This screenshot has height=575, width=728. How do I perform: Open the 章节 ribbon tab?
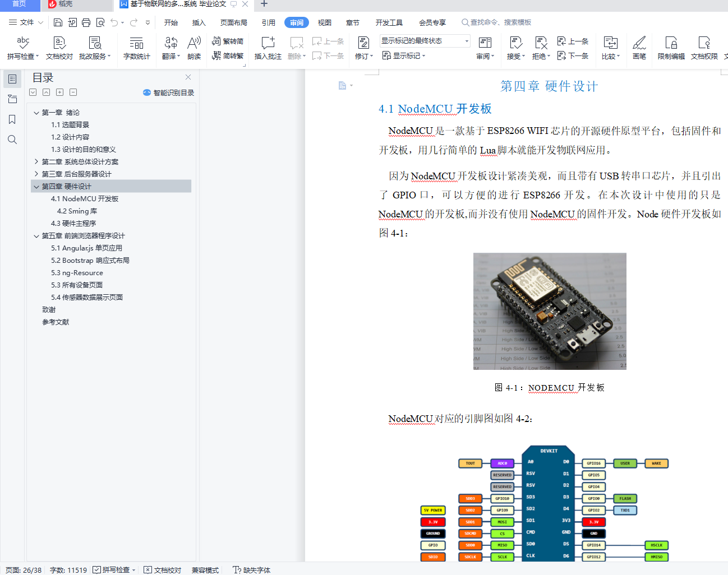pyautogui.click(x=353, y=22)
